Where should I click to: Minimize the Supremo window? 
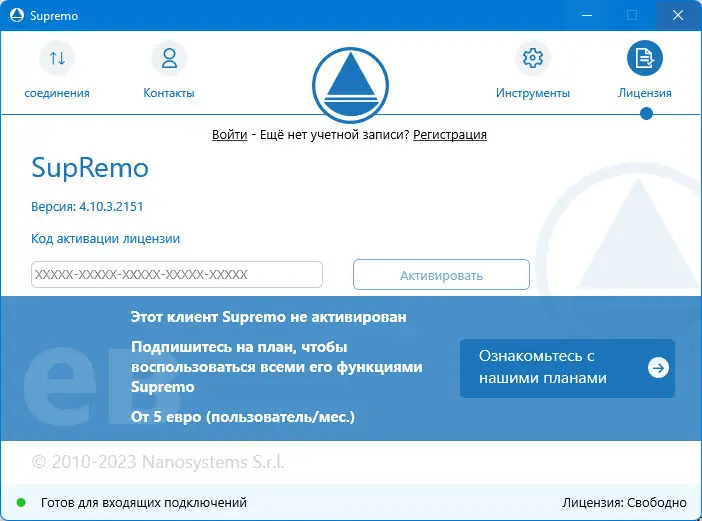coord(587,15)
